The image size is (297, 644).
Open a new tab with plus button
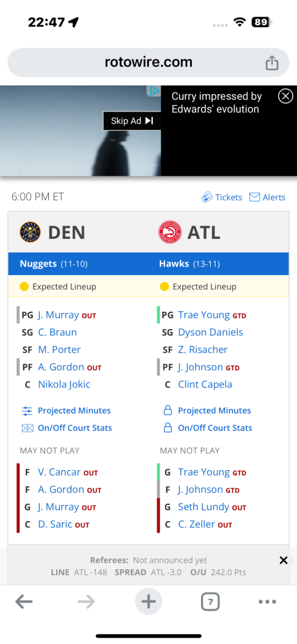(148, 602)
